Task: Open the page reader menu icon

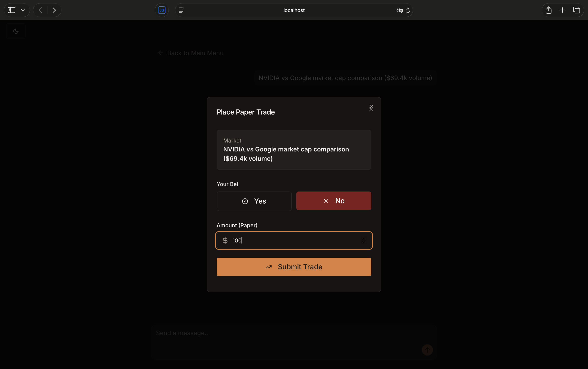Action: point(181,10)
